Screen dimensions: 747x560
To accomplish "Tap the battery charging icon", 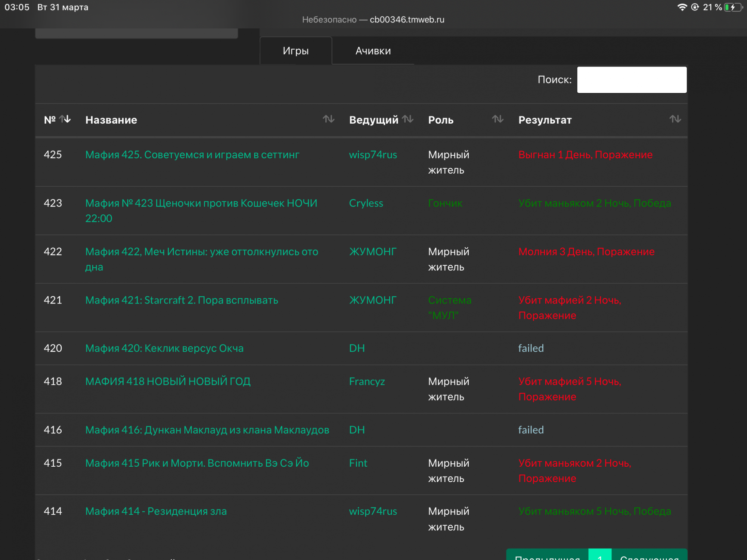I will pyautogui.click(x=733, y=7).
